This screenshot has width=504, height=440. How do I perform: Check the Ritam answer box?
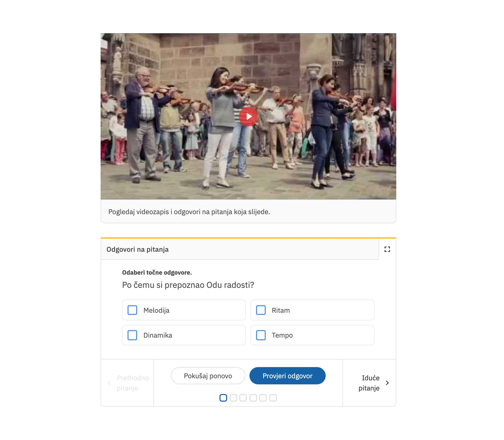(x=261, y=310)
